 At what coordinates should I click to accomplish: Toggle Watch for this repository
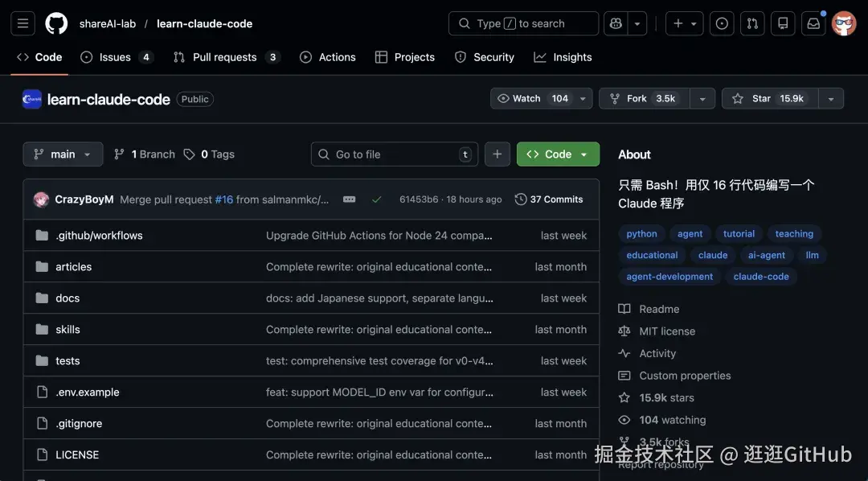pyautogui.click(x=533, y=98)
